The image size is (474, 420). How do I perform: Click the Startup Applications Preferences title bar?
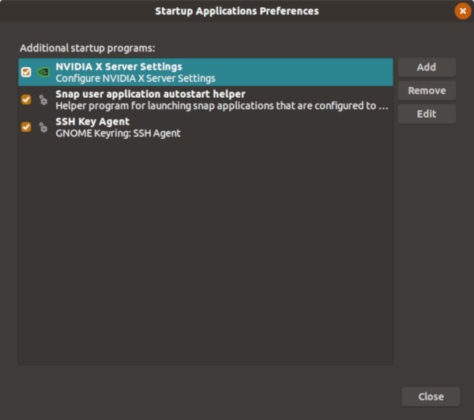click(x=237, y=11)
